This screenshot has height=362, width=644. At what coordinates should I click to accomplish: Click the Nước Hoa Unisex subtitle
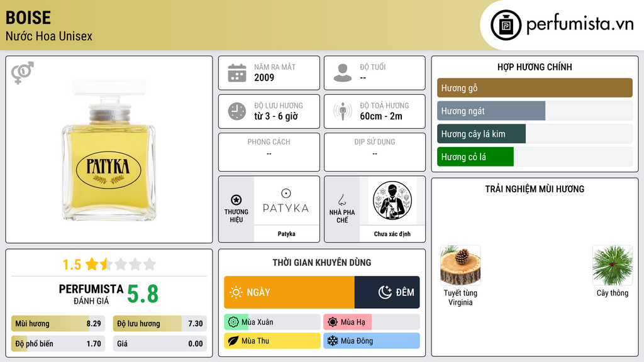click(49, 36)
